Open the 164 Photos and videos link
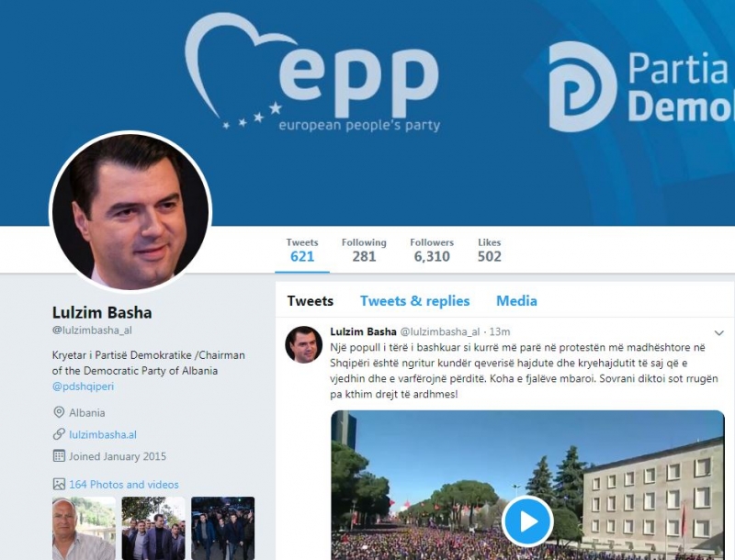735x560 pixels. (124, 485)
